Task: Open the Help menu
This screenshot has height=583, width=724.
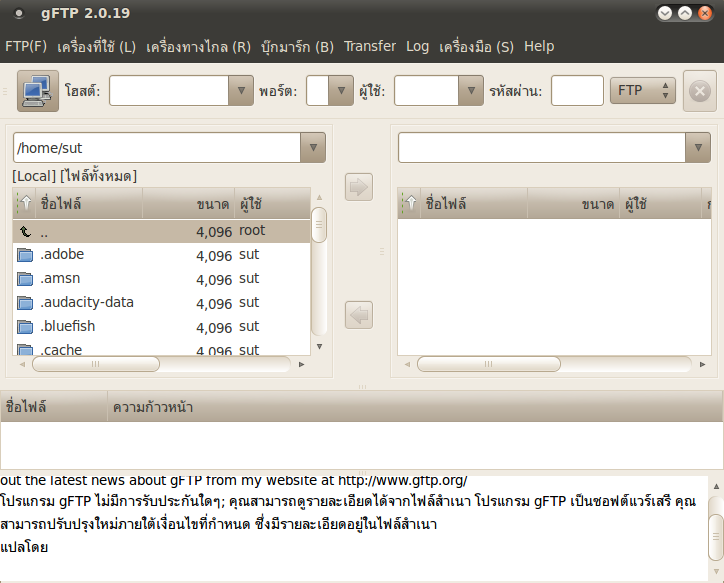Action: 539,47
